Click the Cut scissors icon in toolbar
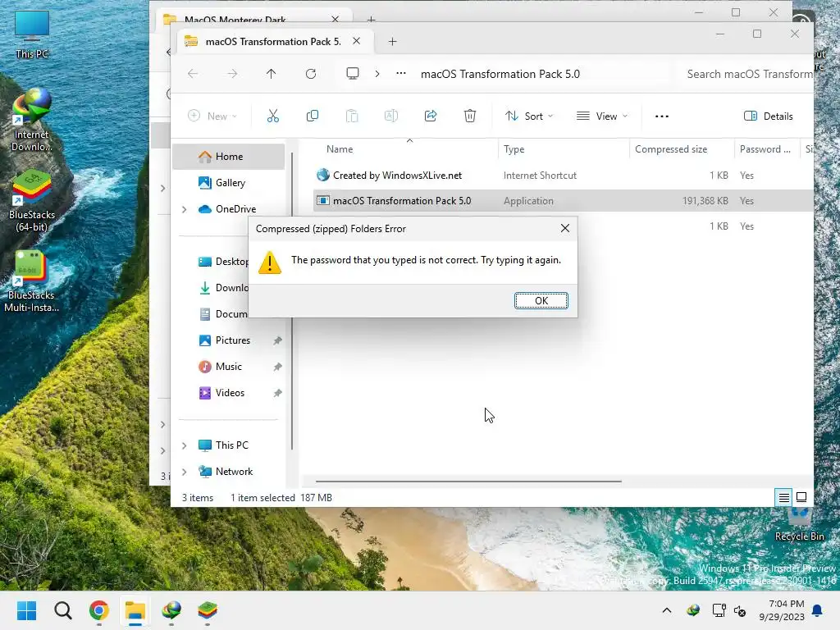 coord(273,116)
